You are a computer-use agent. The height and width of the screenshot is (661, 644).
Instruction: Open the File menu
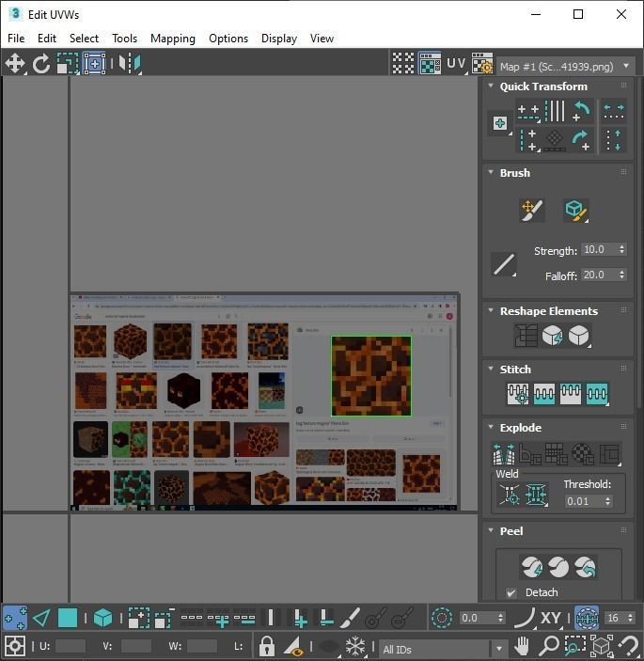(16, 39)
